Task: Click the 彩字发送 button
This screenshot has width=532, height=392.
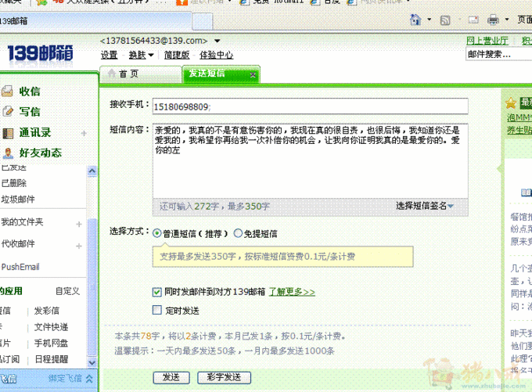Action: pos(224,377)
